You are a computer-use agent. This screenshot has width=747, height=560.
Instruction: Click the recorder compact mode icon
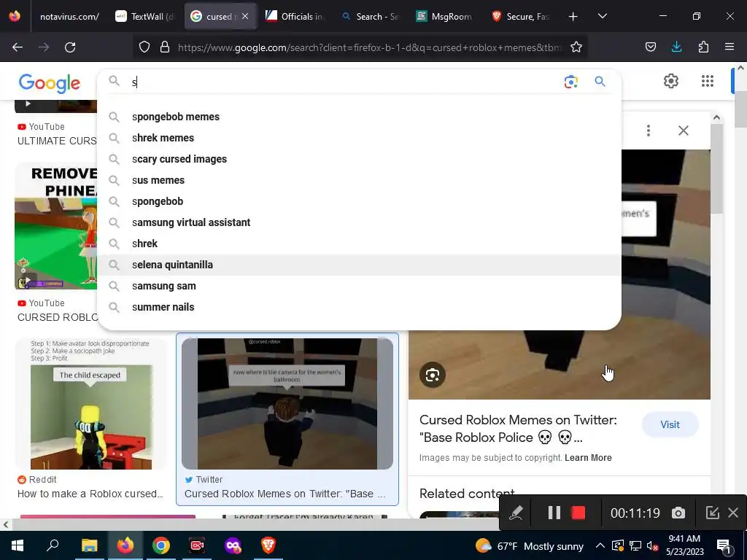point(712,513)
